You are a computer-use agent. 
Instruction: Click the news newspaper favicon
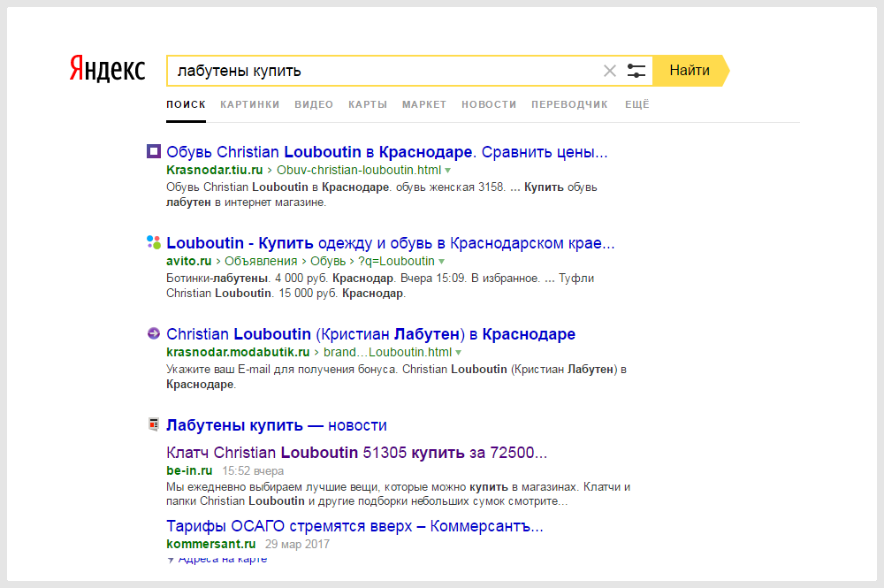[x=153, y=424]
